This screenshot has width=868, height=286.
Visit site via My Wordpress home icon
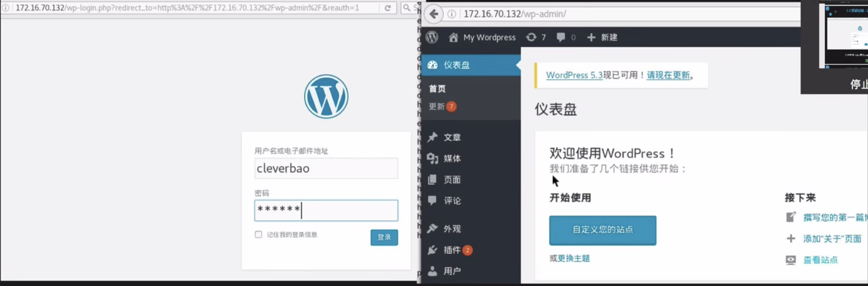453,38
